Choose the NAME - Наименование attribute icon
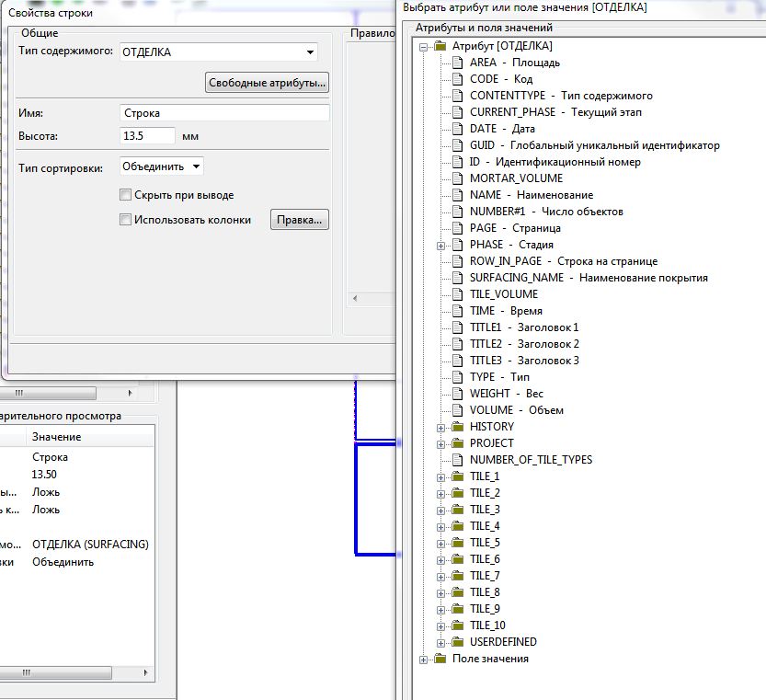 457,195
